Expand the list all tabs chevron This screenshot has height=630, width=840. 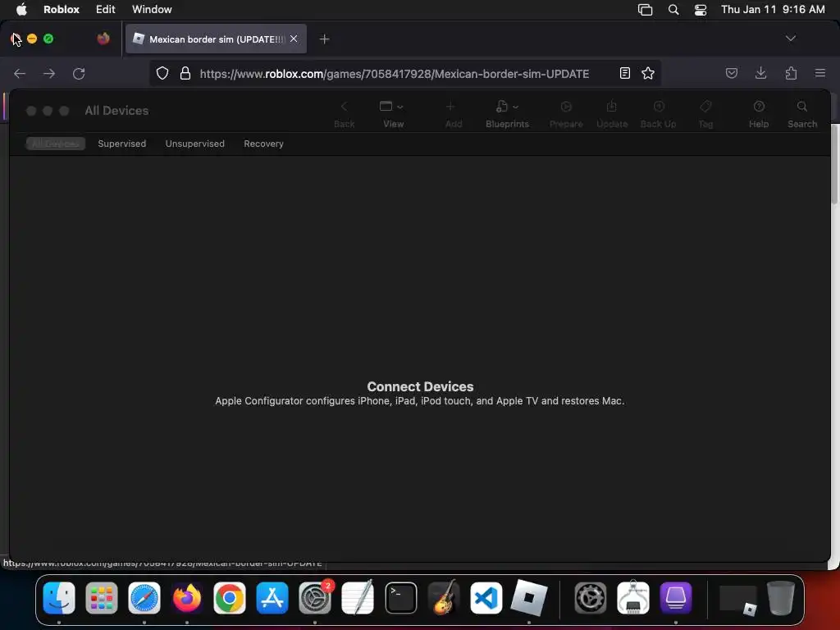[x=790, y=39]
